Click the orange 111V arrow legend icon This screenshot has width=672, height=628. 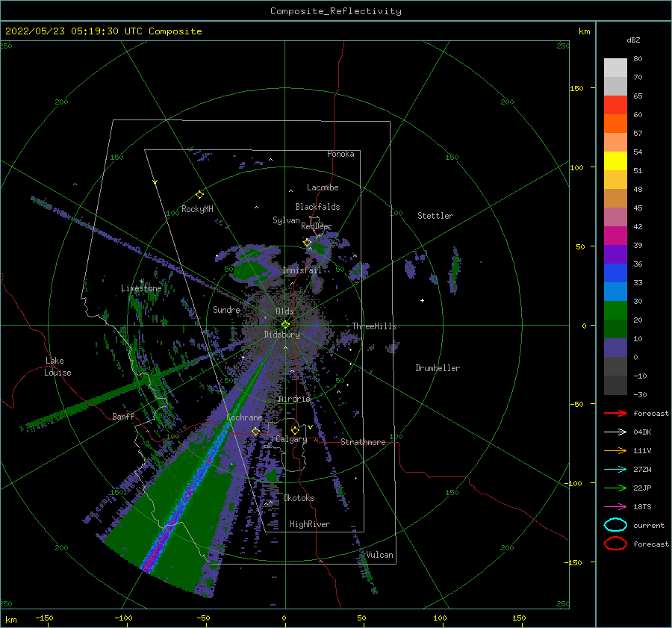point(615,450)
